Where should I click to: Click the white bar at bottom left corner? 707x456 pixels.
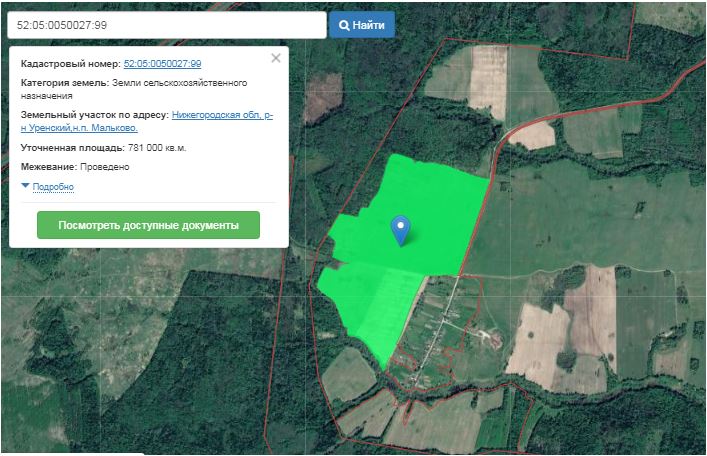tap(72, 453)
